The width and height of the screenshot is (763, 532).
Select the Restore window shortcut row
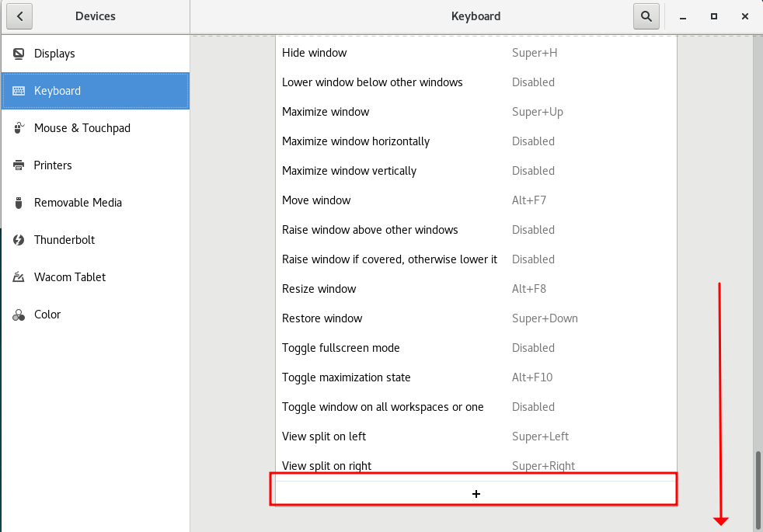pyautogui.click(x=476, y=318)
